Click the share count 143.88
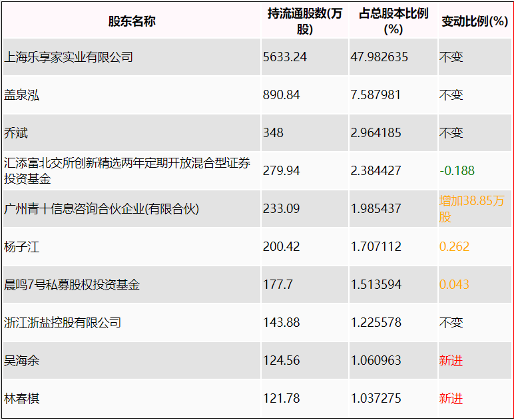This screenshot has width=516, height=420. 282,322
